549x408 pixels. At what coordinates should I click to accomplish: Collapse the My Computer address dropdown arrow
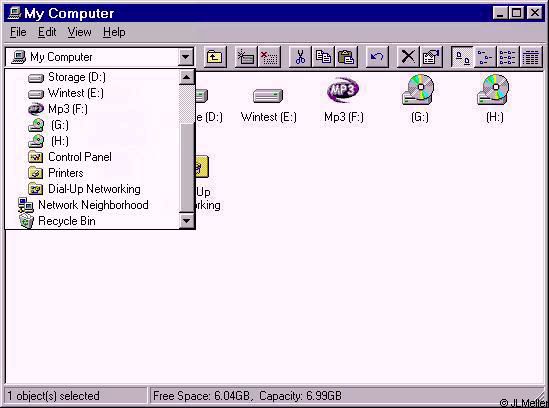click(x=186, y=57)
